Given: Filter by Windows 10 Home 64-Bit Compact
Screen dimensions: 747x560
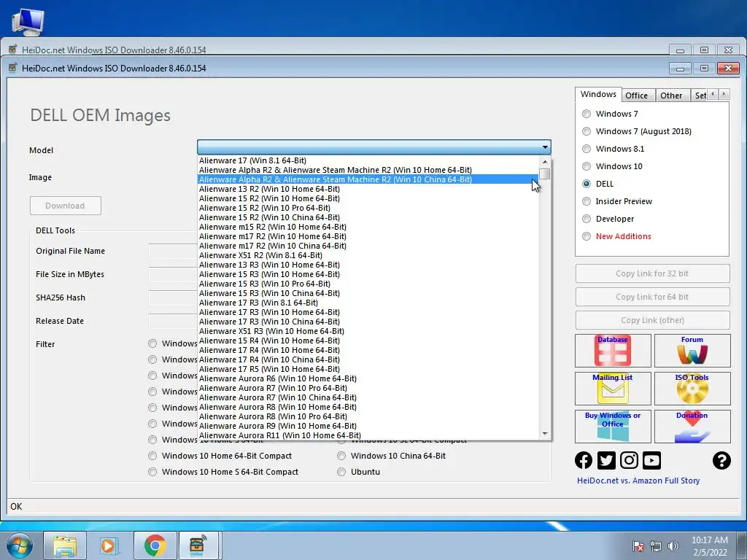Looking at the screenshot, I should (x=152, y=456).
